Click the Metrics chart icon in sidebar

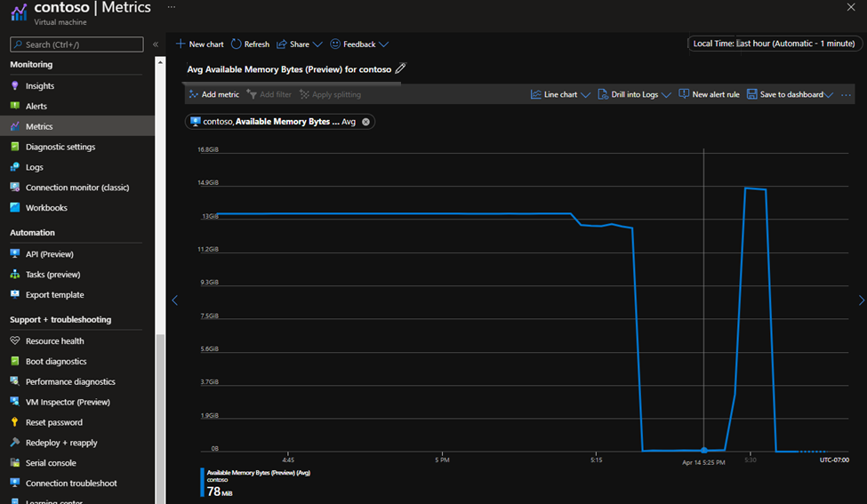tap(15, 126)
